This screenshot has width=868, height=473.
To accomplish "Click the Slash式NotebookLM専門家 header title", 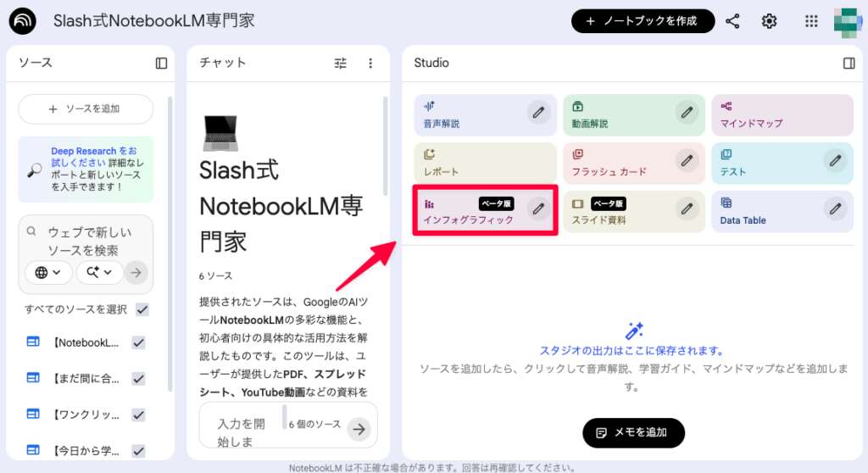I will coord(154,21).
